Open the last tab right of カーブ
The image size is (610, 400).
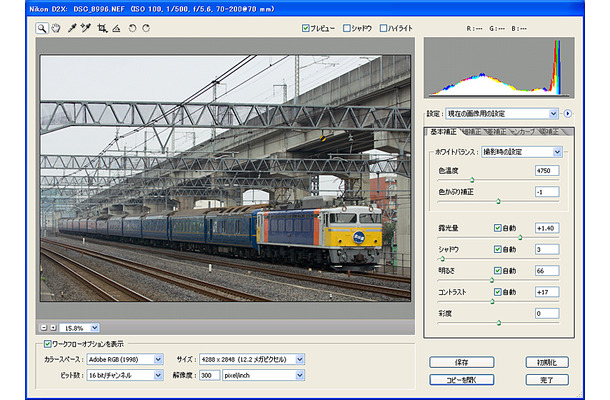[549, 132]
